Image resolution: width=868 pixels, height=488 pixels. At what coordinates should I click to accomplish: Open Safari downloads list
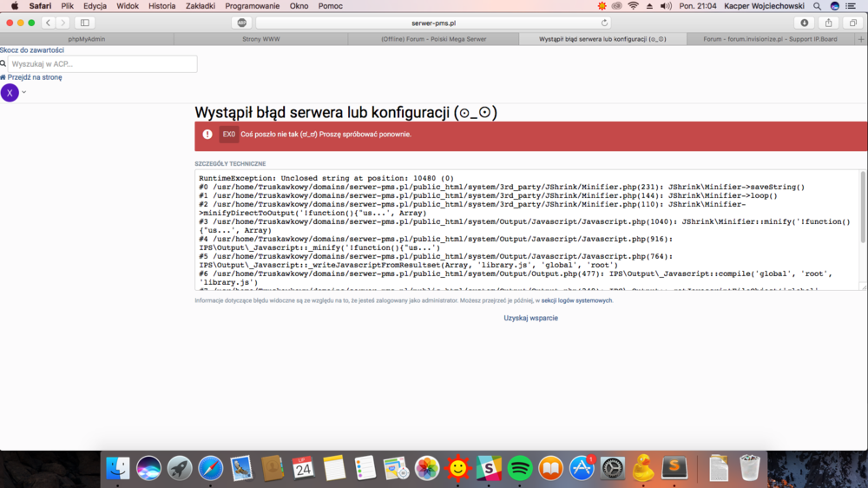pos(805,23)
